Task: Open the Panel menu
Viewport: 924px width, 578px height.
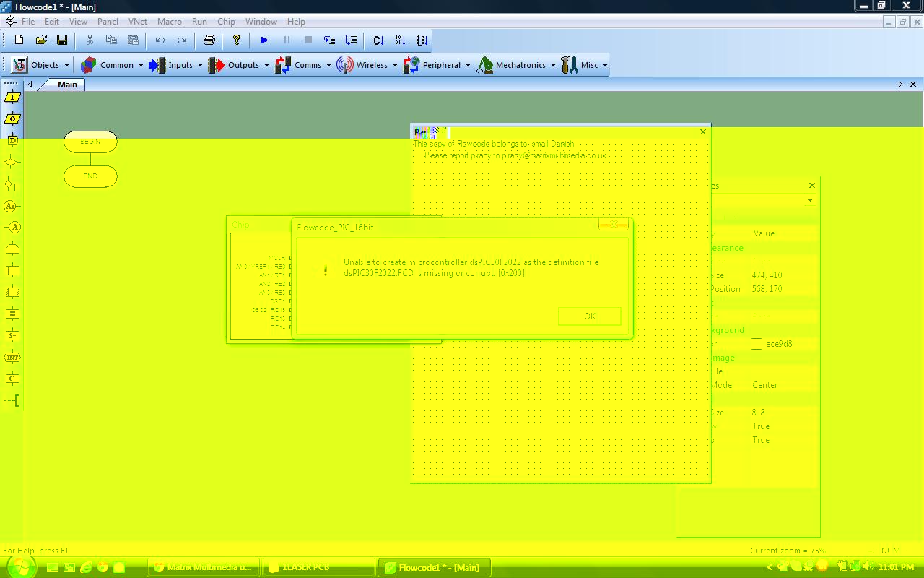Action: pyautogui.click(x=108, y=22)
